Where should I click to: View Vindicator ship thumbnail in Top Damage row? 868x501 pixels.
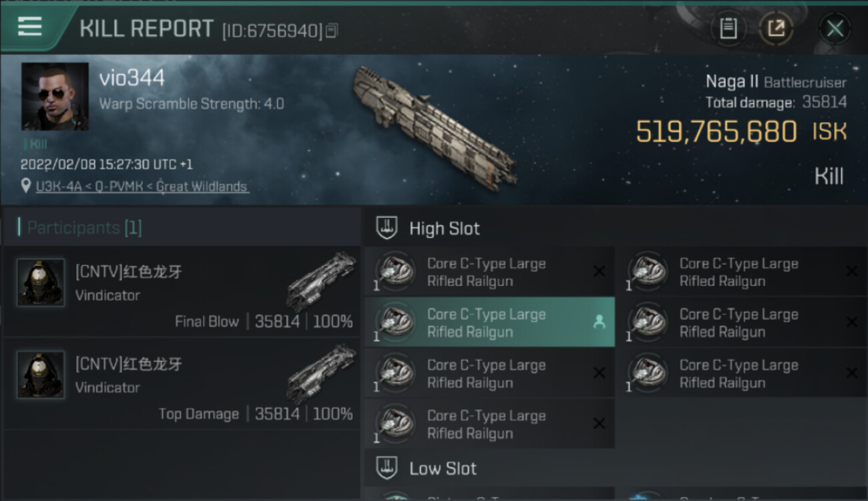click(320, 373)
